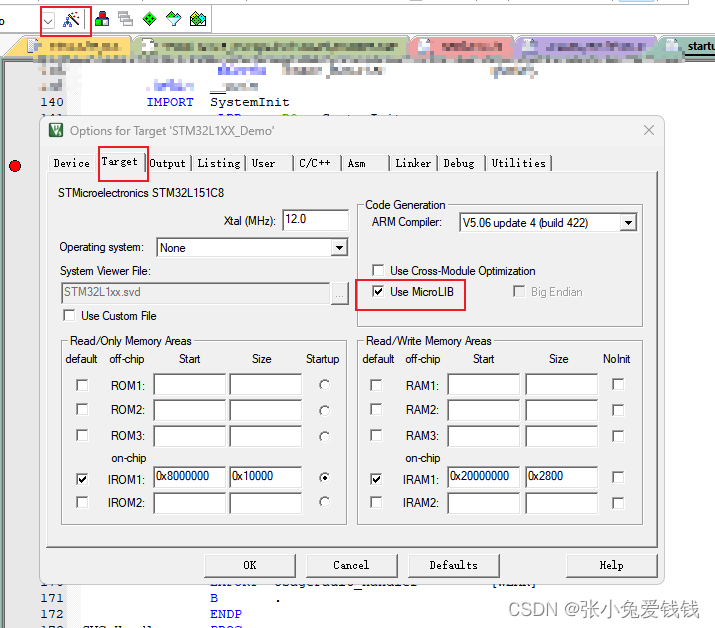Click the OK button
Image resolution: width=715 pixels, height=628 pixels.
(250, 566)
